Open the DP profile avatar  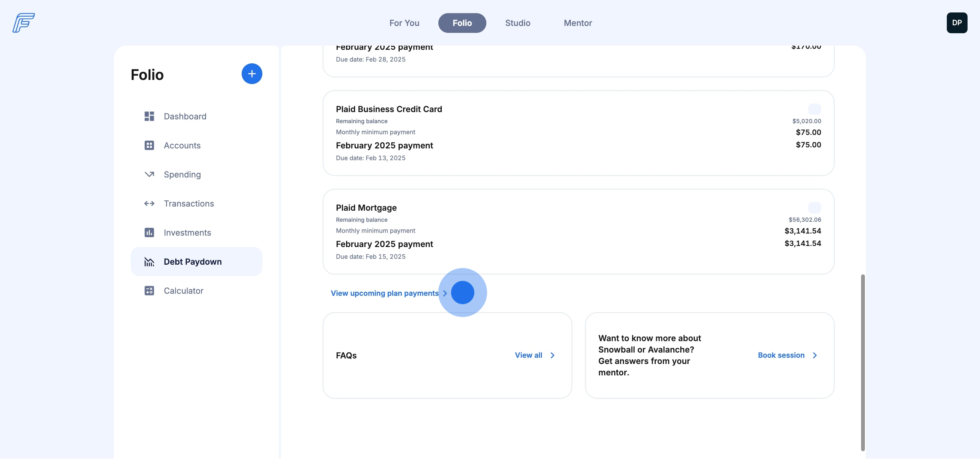point(956,23)
